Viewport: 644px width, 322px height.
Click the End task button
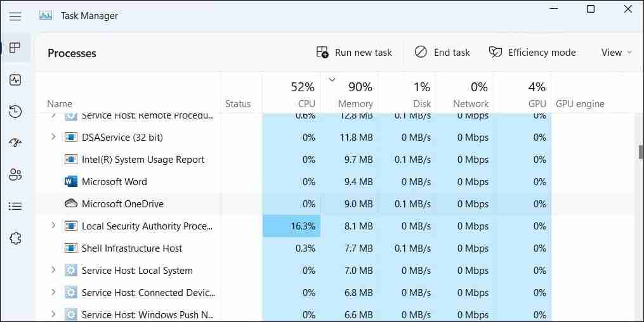click(x=442, y=53)
